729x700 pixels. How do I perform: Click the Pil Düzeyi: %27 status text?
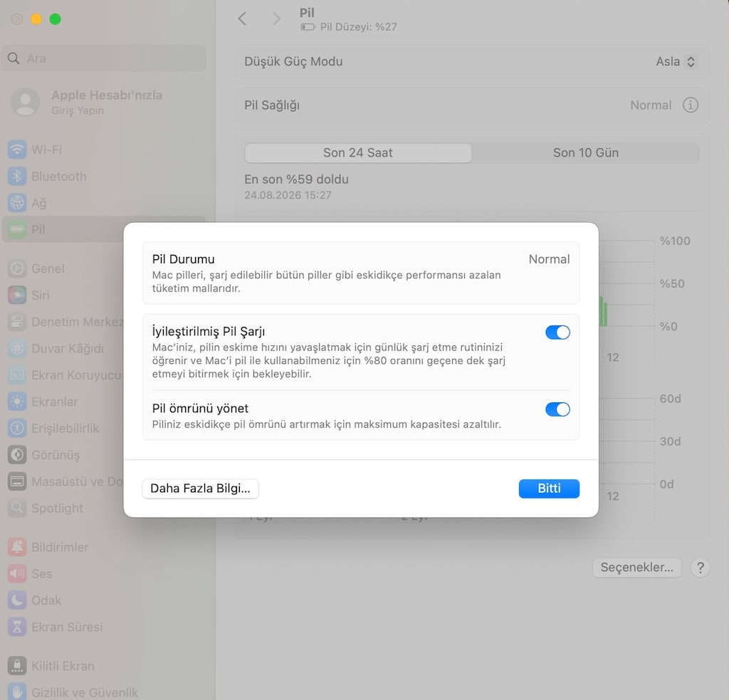tap(359, 27)
